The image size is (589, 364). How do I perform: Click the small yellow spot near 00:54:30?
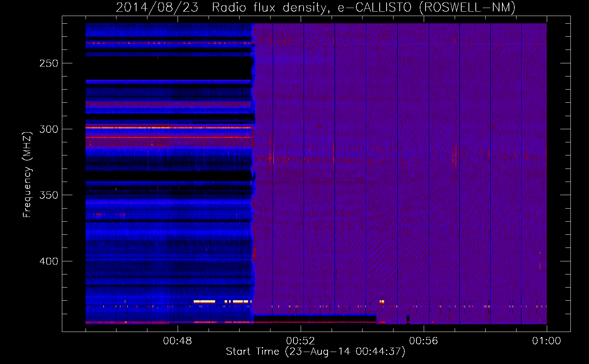tap(382, 301)
